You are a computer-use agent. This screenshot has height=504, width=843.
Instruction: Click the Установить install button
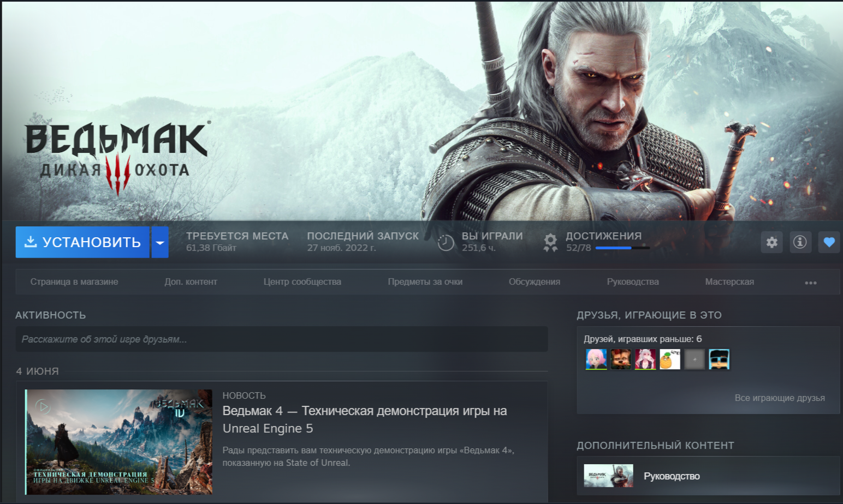coord(82,242)
